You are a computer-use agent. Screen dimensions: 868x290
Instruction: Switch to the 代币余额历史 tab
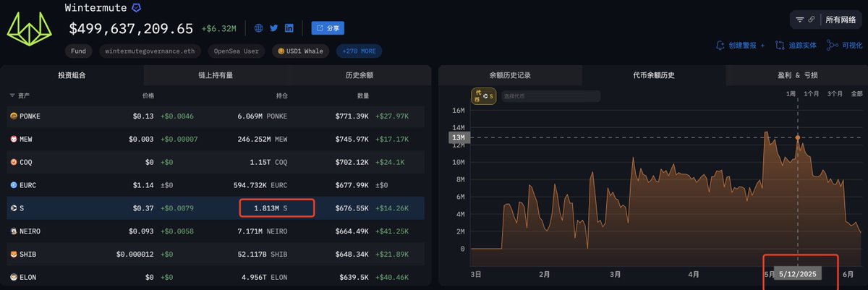[654, 75]
